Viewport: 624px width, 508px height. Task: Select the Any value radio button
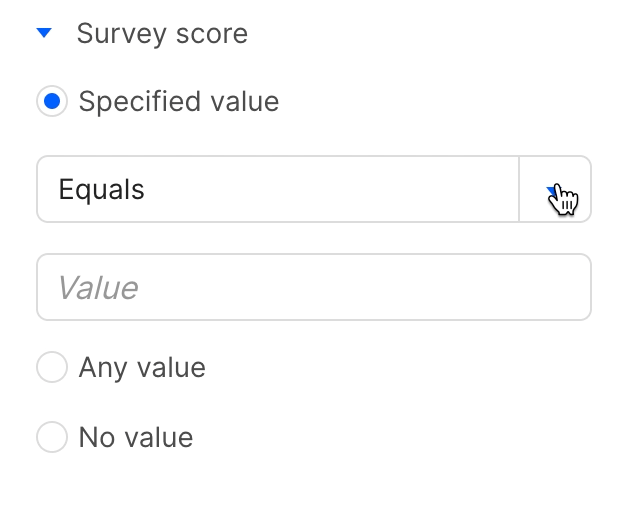[x=52, y=367]
